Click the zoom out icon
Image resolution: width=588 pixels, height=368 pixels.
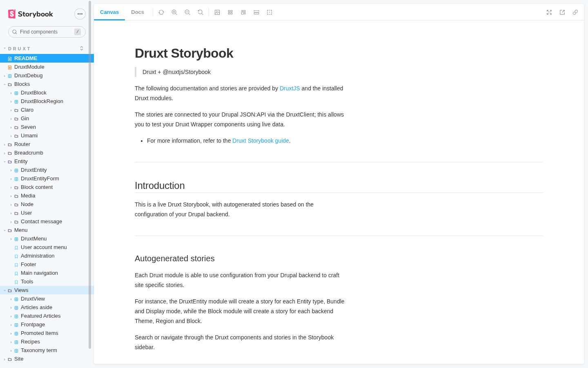pos(187,12)
